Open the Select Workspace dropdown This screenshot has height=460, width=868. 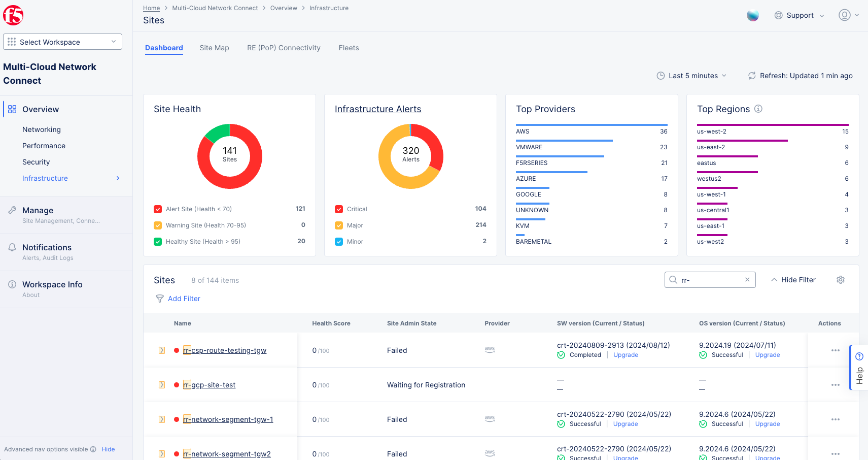(x=62, y=42)
